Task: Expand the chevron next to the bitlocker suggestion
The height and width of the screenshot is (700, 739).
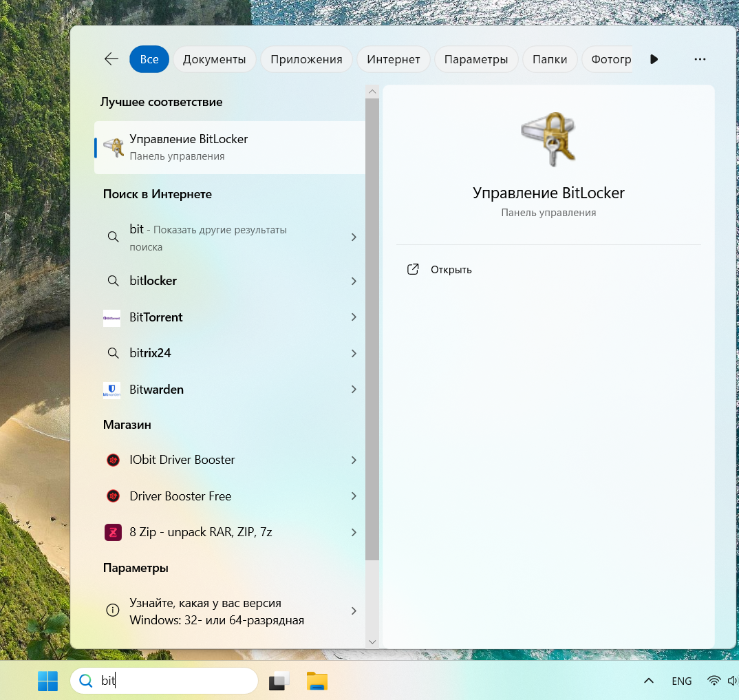Action: coord(353,281)
